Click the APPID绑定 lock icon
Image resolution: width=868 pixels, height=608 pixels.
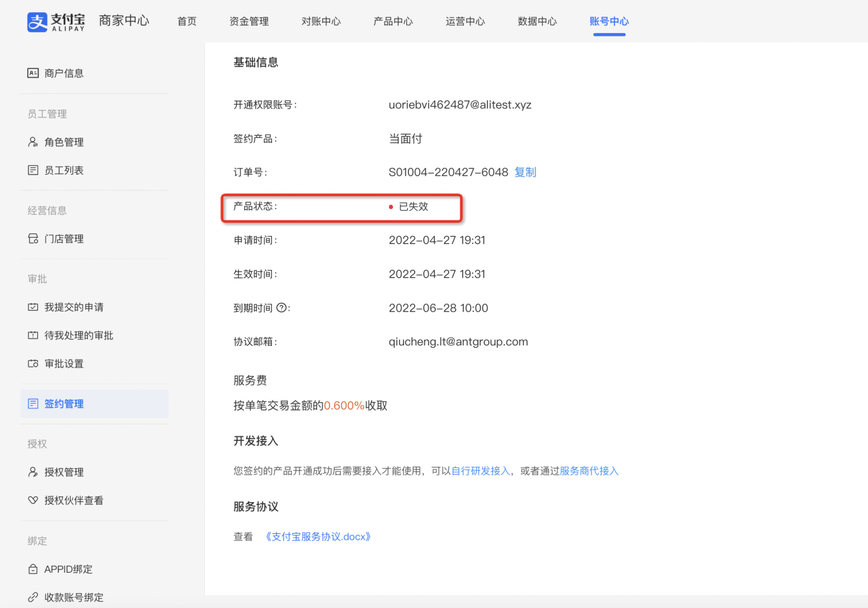33,569
